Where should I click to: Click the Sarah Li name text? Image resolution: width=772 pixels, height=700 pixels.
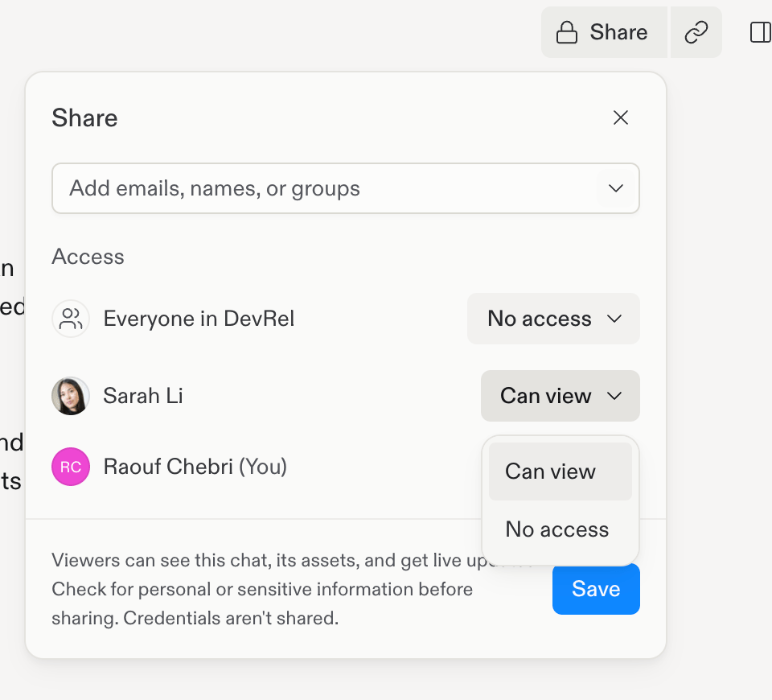[143, 396]
